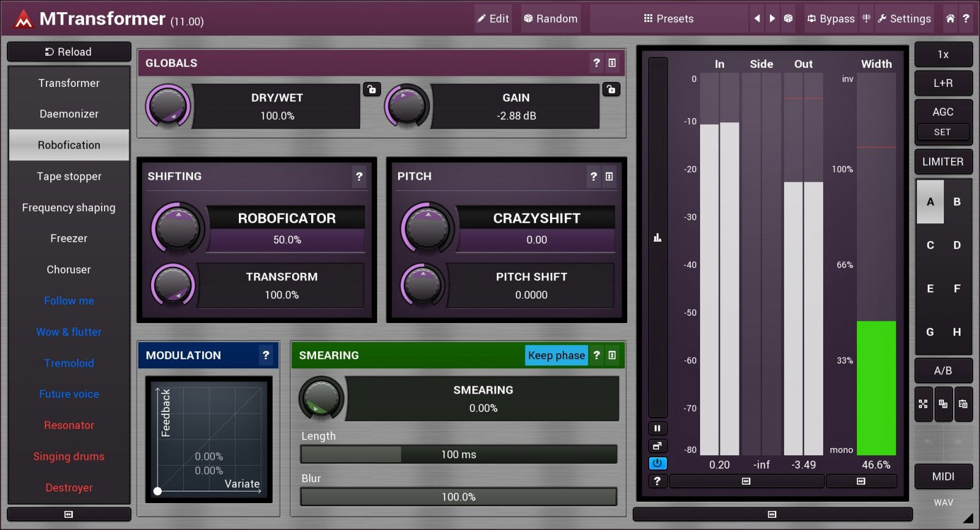Choose the Wow & flutter preset

coord(69,332)
